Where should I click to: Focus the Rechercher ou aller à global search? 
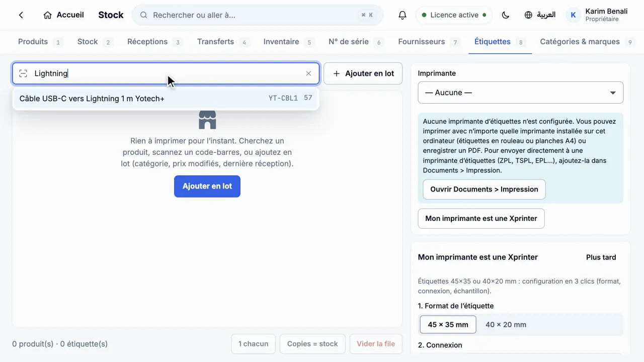[258, 15]
